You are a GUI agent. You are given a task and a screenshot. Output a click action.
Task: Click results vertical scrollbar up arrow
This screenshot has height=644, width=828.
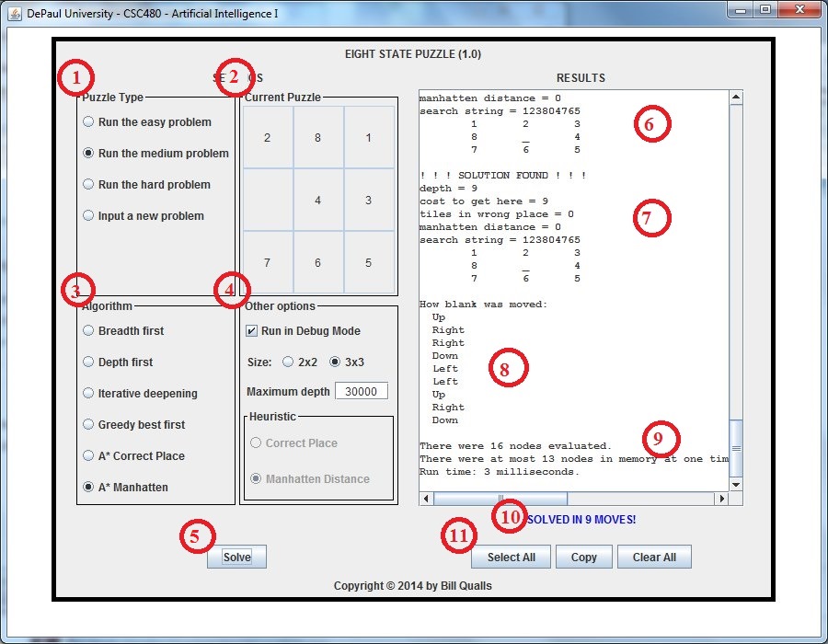click(735, 98)
